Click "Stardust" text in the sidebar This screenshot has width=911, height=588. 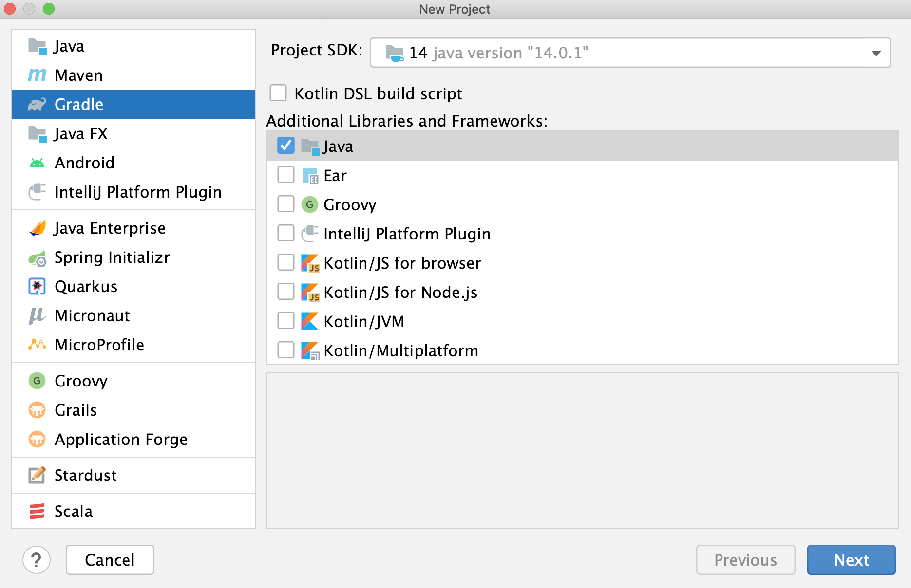85,475
